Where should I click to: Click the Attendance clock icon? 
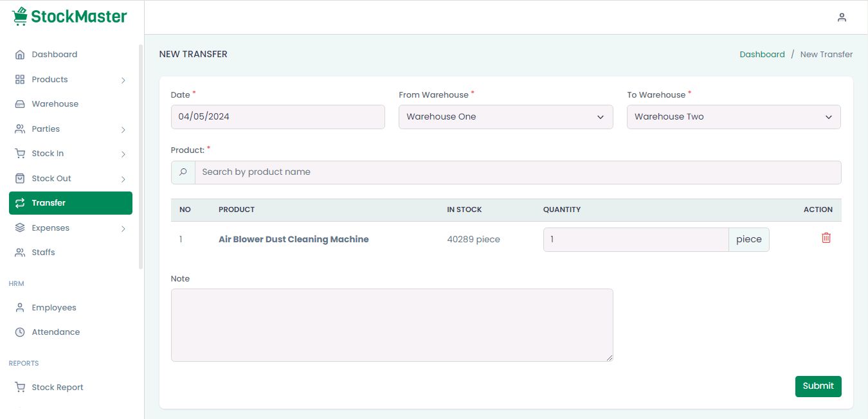pos(20,332)
